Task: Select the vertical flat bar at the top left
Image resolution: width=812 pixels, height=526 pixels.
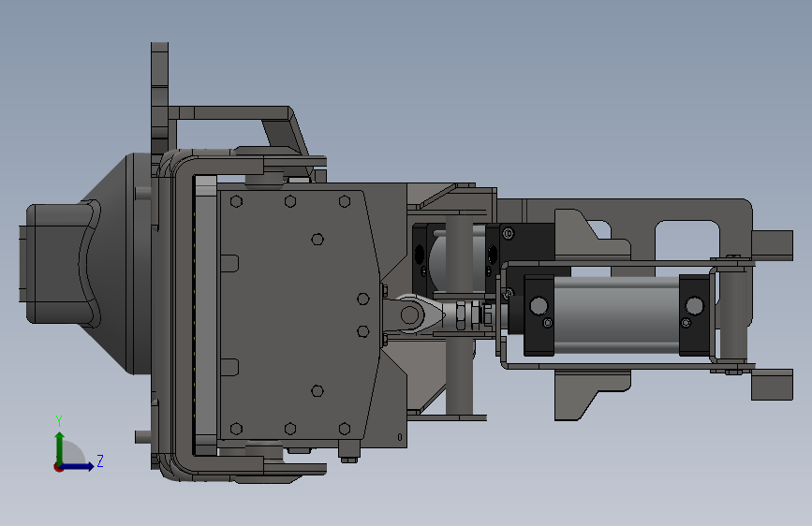Action: [x=159, y=97]
